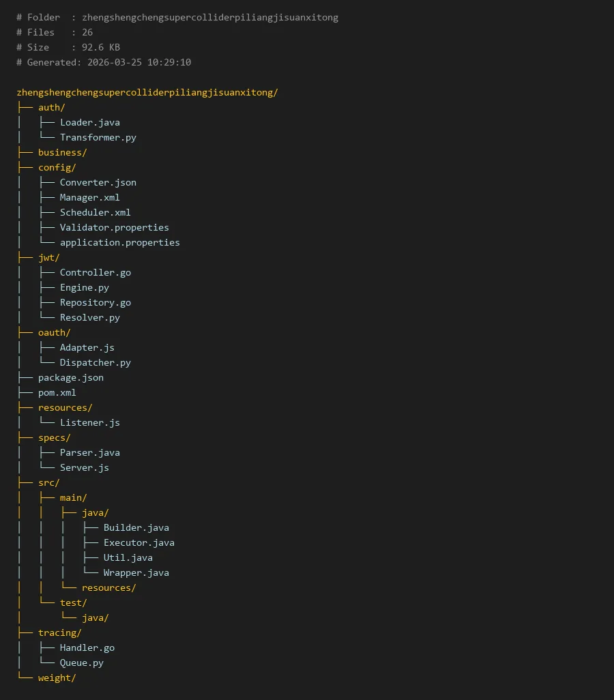
Task: Expand the config/ folder
Action: tap(57, 167)
